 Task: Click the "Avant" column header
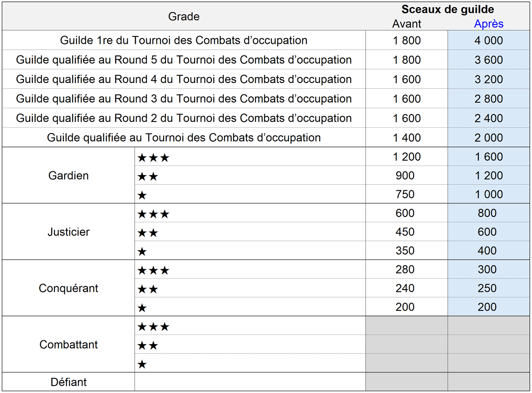(407, 24)
